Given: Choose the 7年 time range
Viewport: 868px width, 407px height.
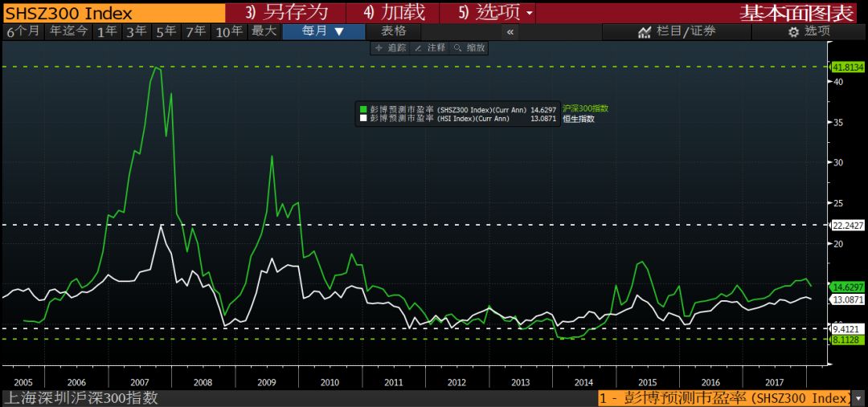Looking at the screenshot, I should 195,31.
